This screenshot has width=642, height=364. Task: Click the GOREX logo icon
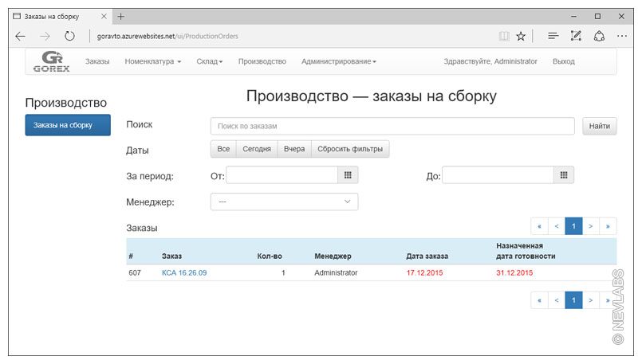coord(52,61)
